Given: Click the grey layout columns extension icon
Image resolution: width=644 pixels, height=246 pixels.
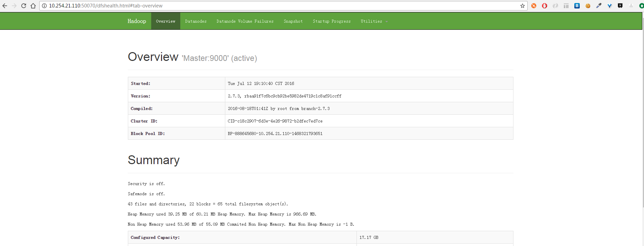Looking at the screenshot, I should 566,6.
